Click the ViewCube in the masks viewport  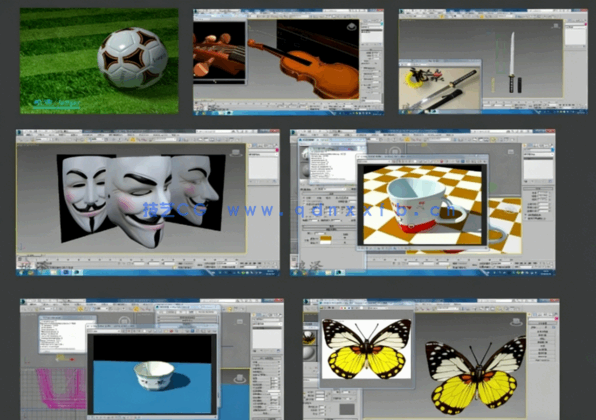point(236,153)
